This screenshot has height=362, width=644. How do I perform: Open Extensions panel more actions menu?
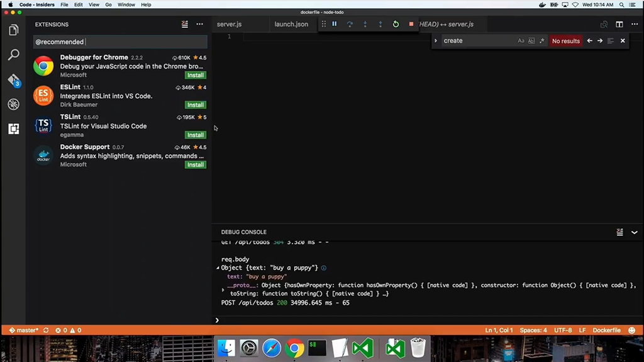[x=199, y=25]
